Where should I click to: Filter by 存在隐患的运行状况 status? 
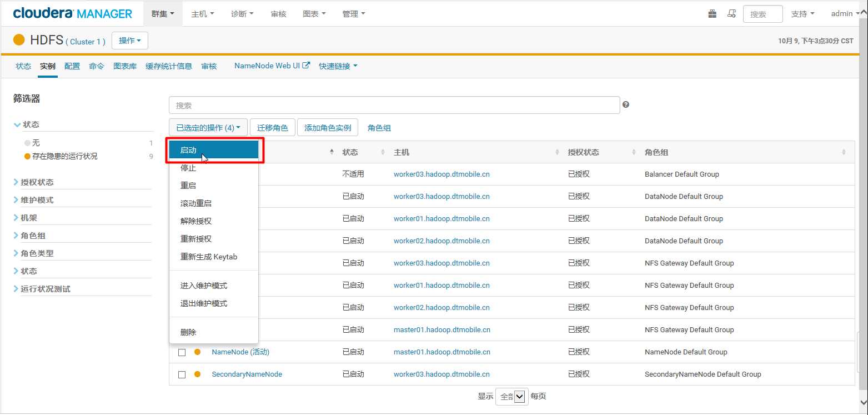65,156
